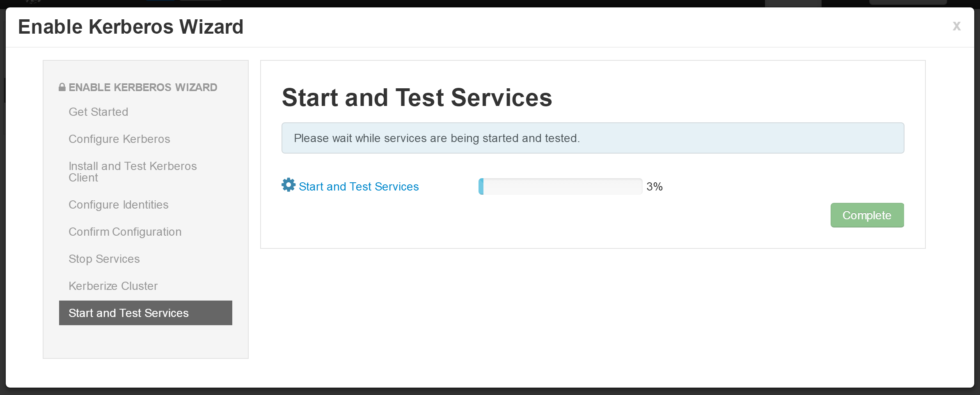The width and height of the screenshot is (980, 395).
Task: Click the please wait info message box
Action: 593,138
